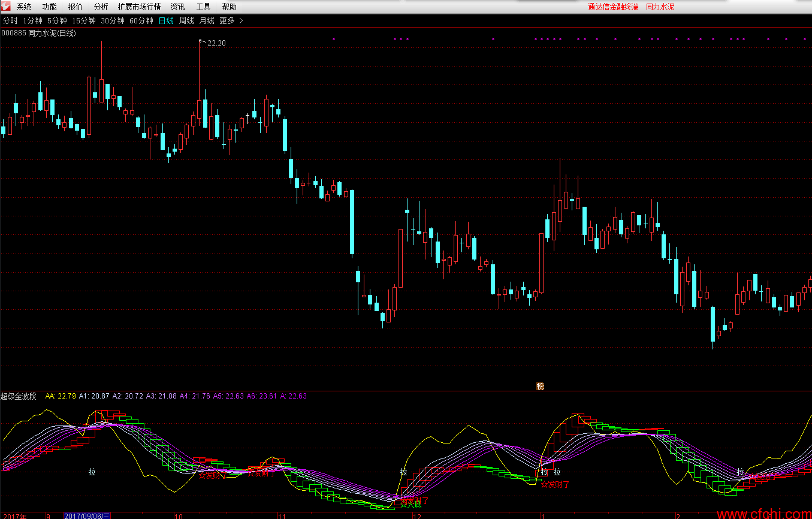Image resolution: width=812 pixels, height=519 pixels.
Task: Click the AA: 22.79 indicator value
Action: pos(61,396)
